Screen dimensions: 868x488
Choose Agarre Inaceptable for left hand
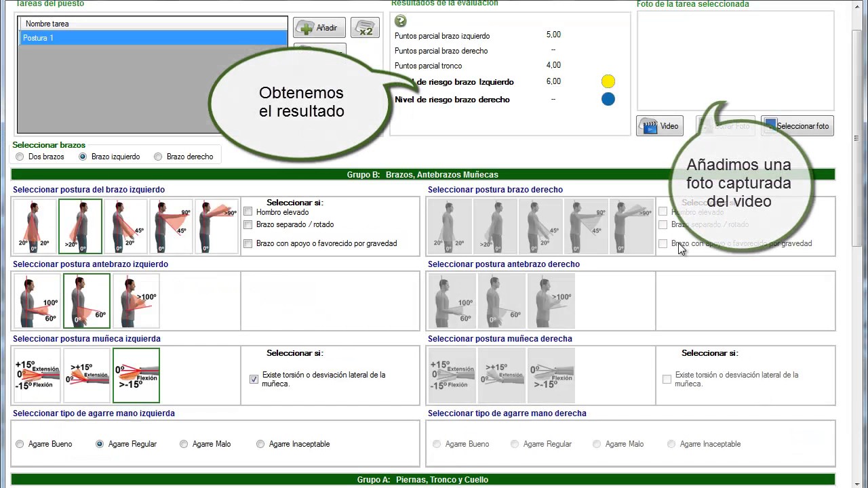coord(260,444)
